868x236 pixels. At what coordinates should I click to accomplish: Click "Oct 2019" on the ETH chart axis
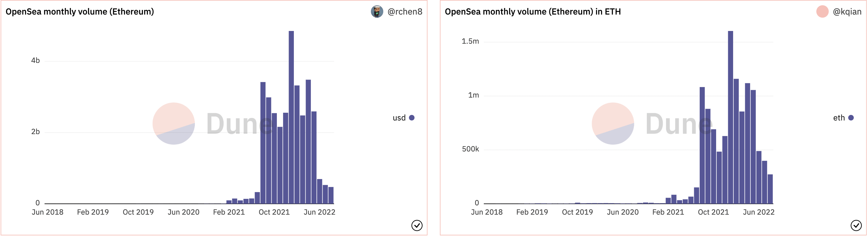578,212
